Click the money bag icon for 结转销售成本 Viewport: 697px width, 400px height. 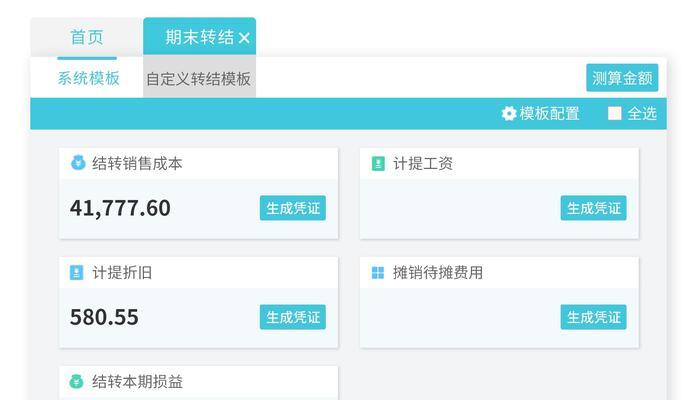78,163
